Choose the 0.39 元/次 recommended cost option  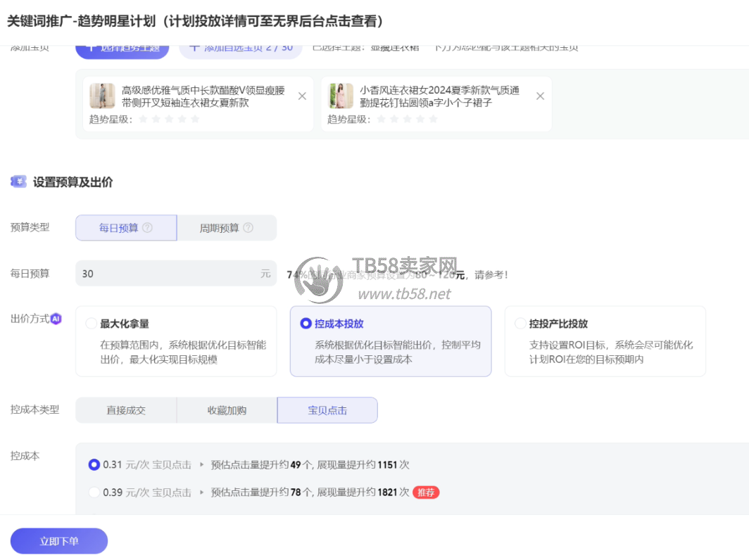94,492
